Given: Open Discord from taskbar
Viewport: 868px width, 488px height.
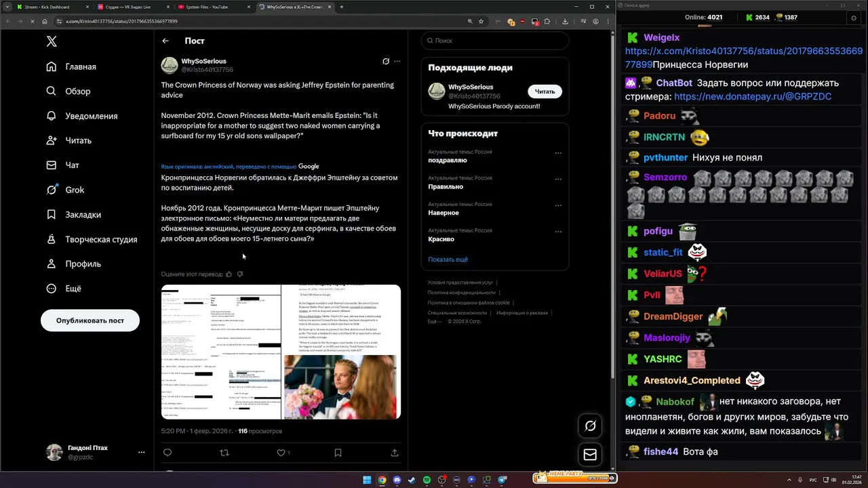Looking at the screenshot, I should pos(397,480).
